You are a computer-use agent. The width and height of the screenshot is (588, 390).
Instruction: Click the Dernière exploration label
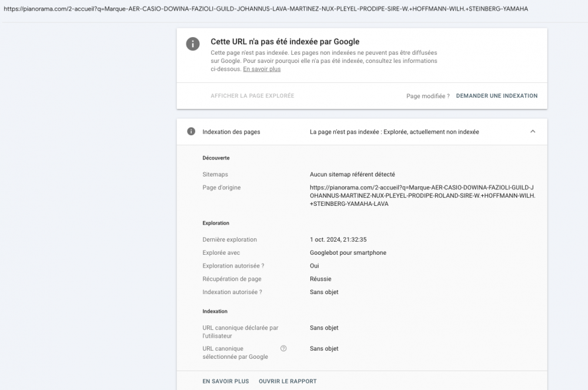coord(229,239)
